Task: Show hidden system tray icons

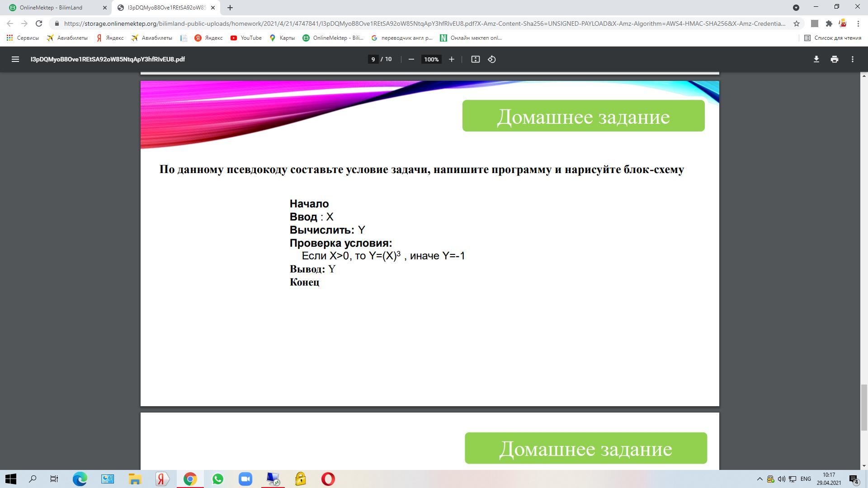Action: (x=759, y=479)
